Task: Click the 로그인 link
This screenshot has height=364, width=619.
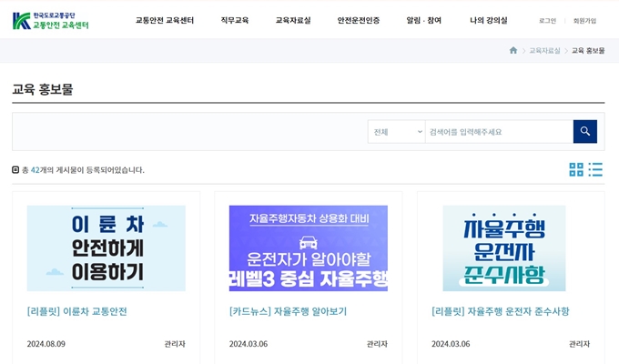Action: (548, 21)
